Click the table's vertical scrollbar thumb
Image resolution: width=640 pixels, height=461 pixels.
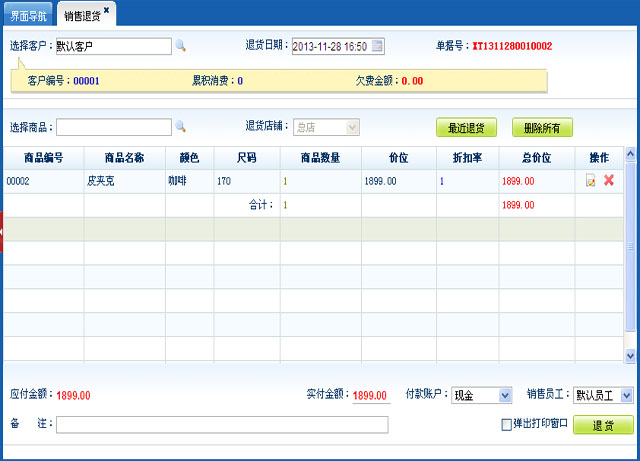[630, 246]
